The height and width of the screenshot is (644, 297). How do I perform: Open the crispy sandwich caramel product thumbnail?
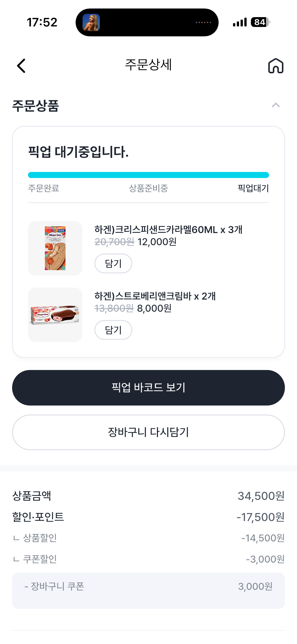pyautogui.click(x=55, y=248)
